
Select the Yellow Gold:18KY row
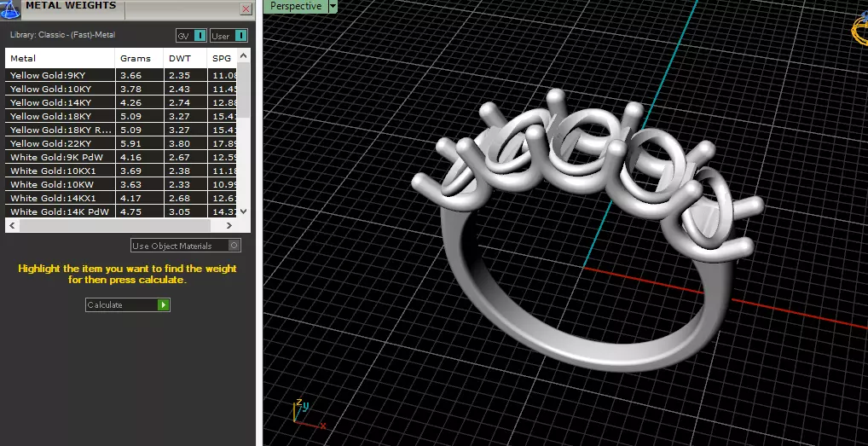coord(121,116)
